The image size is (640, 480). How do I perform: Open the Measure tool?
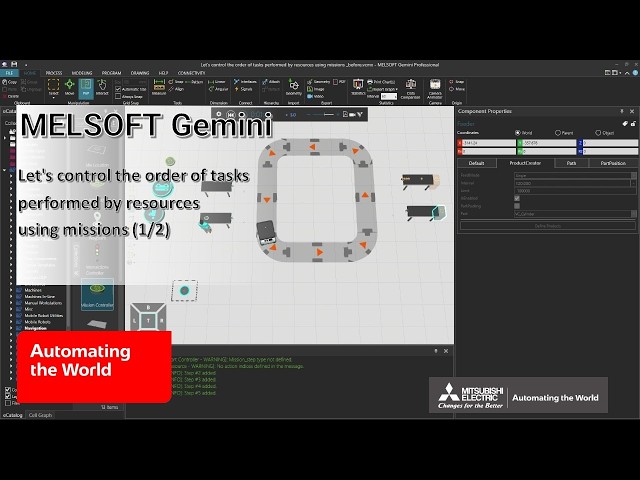159,87
